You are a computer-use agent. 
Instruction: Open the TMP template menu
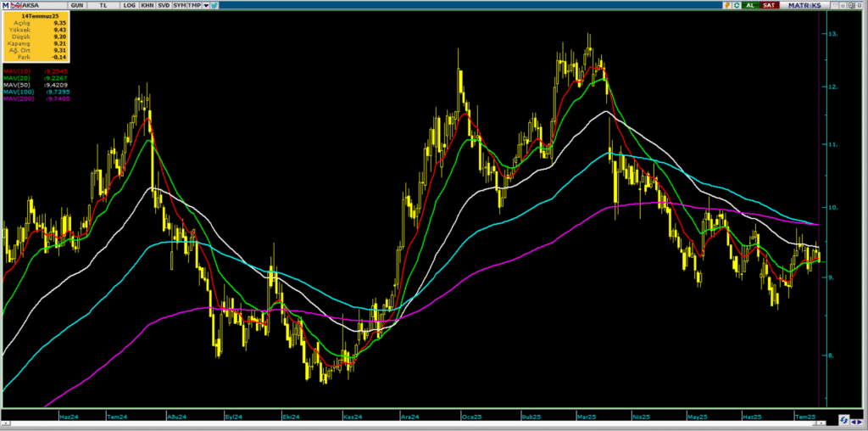click(x=194, y=6)
